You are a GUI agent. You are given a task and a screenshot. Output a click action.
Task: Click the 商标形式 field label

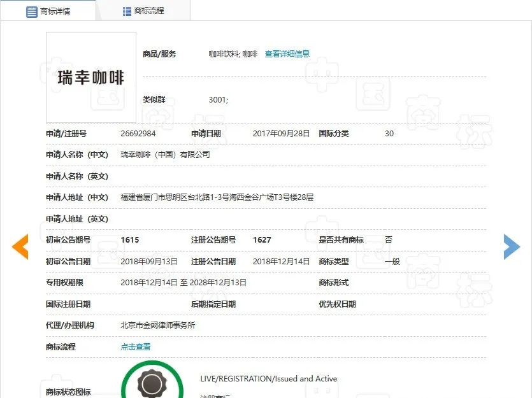pyautogui.click(x=334, y=282)
